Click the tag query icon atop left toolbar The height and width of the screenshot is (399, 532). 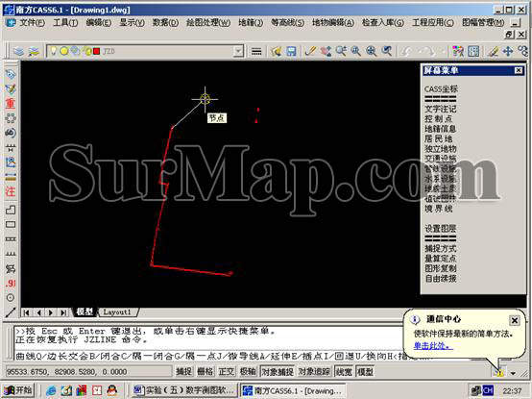[x=11, y=74]
